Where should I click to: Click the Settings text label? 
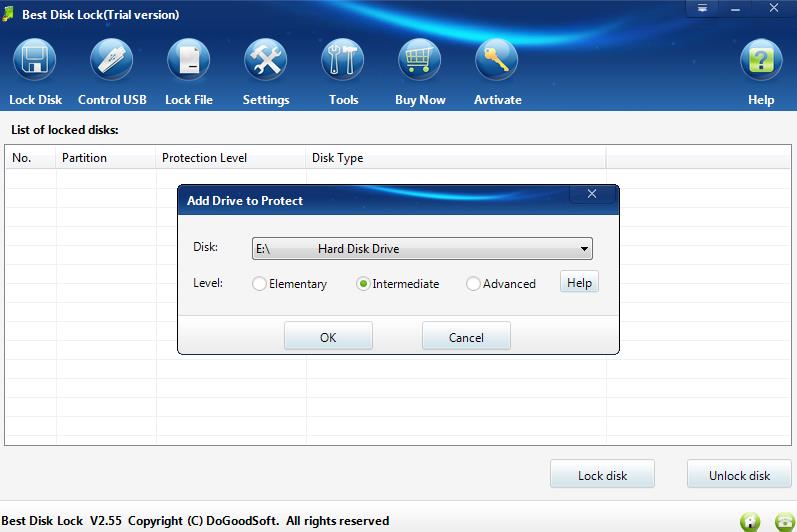(266, 100)
